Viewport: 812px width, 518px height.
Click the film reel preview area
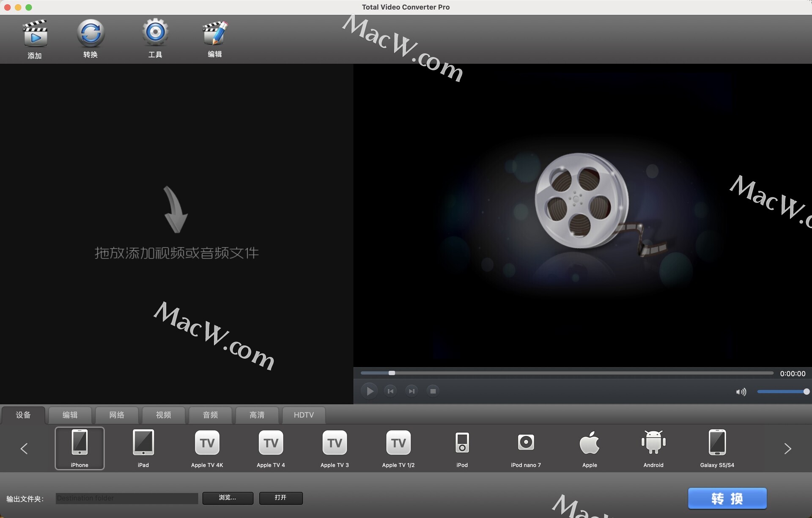tap(583, 215)
